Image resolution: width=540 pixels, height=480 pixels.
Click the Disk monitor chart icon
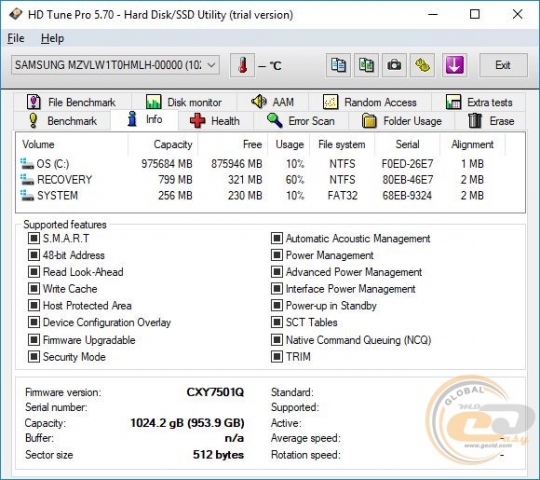(x=153, y=102)
